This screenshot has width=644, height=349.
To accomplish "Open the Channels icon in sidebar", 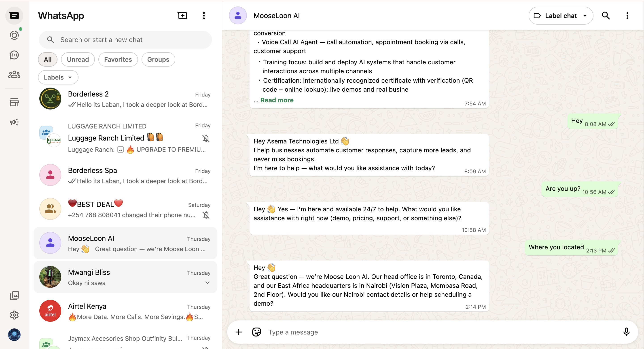I will [14, 55].
